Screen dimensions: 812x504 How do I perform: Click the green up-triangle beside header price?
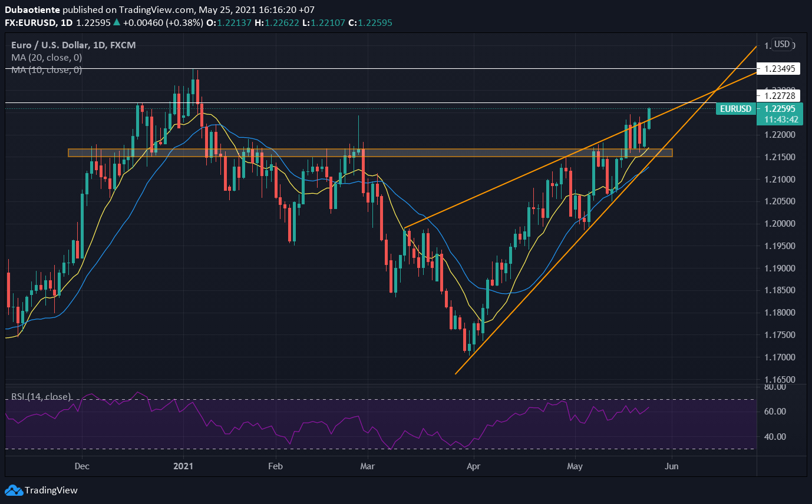coord(117,22)
